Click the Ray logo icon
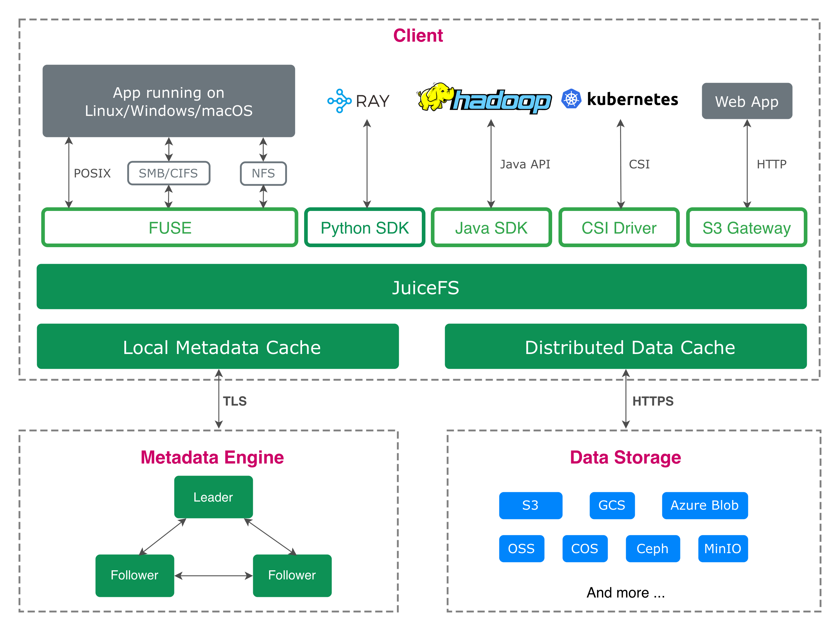The image size is (840, 631). pos(339,101)
